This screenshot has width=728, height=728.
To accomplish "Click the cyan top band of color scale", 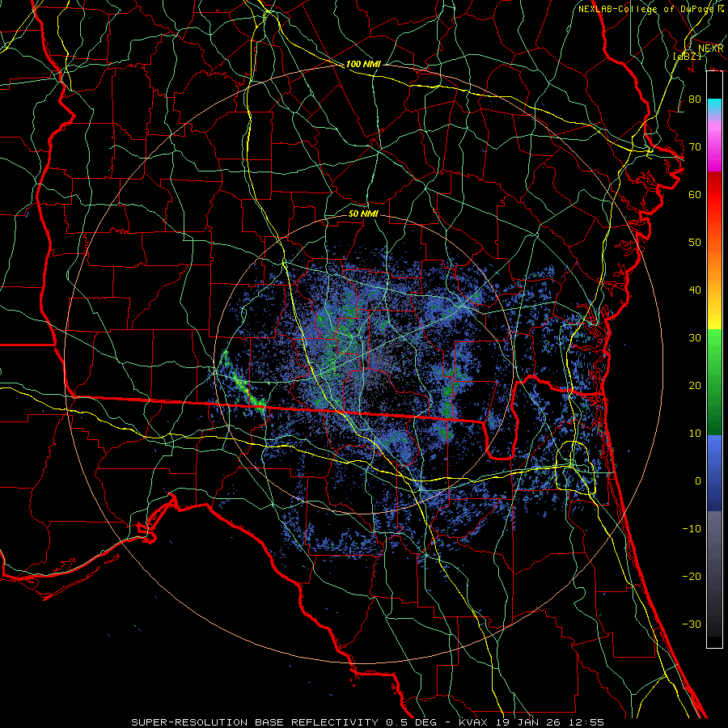I will (x=714, y=107).
